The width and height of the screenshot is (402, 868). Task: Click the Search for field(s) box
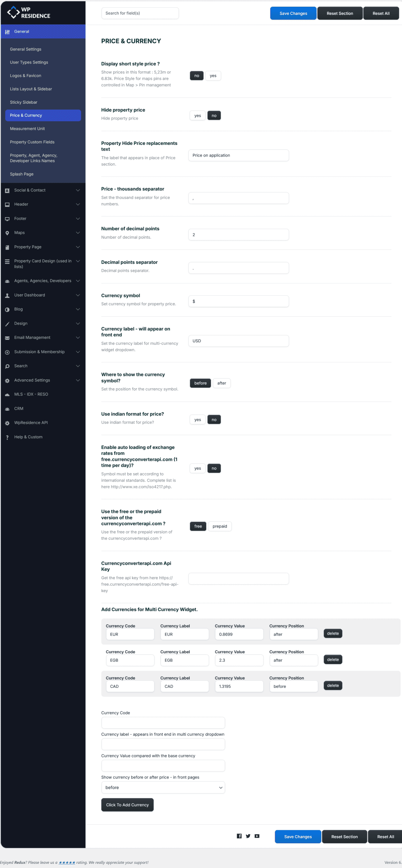(140, 13)
